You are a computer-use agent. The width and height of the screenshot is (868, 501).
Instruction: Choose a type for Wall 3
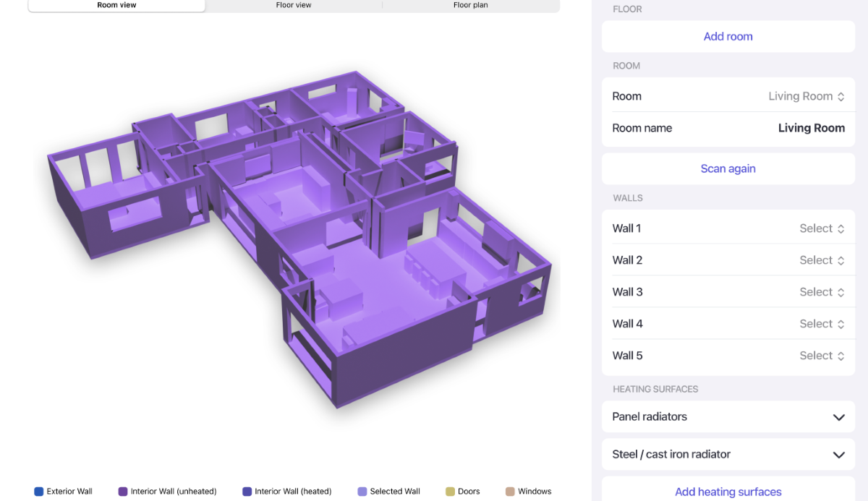click(821, 292)
